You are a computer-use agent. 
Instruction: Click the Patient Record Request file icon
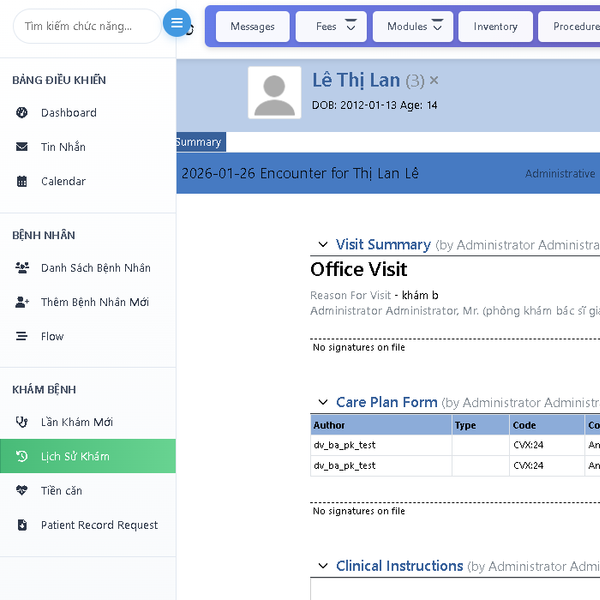(x=22, y=525)
